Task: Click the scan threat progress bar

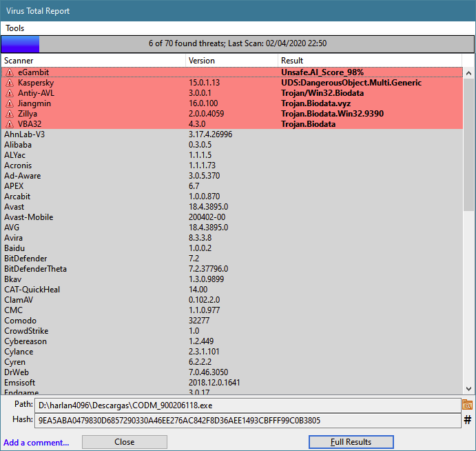Action: [238, 43]
